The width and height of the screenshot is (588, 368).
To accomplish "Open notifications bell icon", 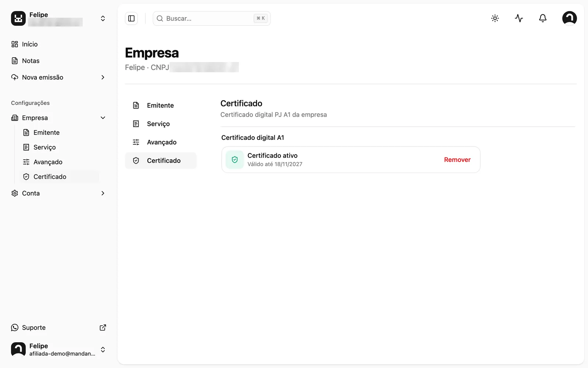I will 543,18.
